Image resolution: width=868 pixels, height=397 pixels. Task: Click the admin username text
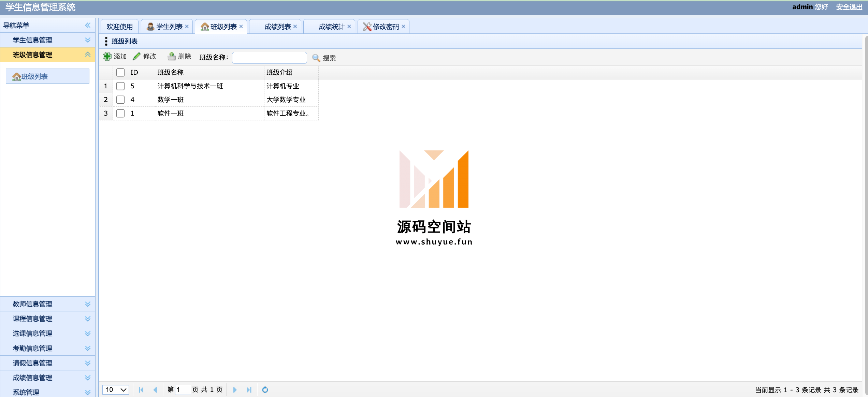(x=802, y=7)
